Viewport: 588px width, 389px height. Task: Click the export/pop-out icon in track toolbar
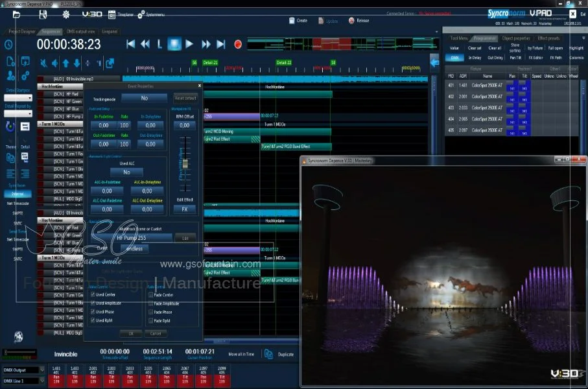pos(110,63)
